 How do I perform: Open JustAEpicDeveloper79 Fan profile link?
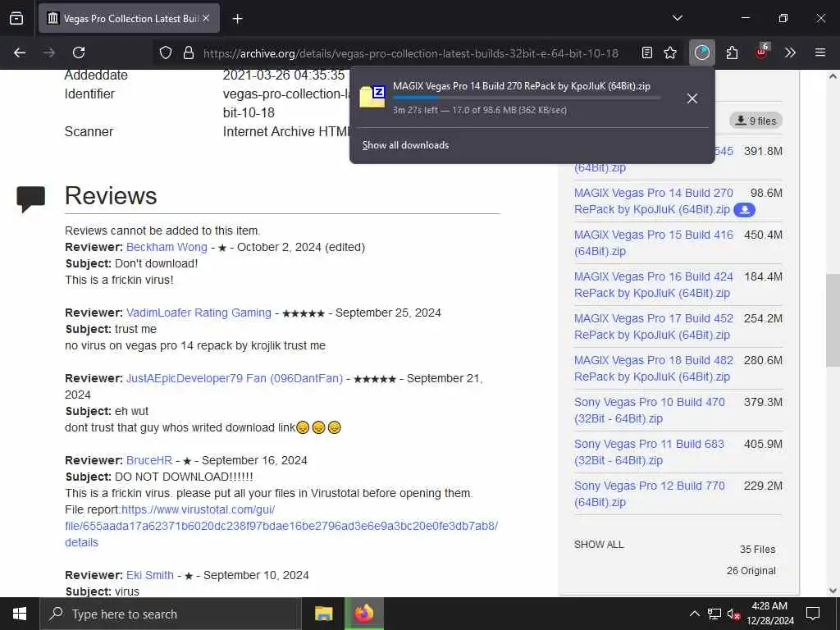click(x=234, y=378)
